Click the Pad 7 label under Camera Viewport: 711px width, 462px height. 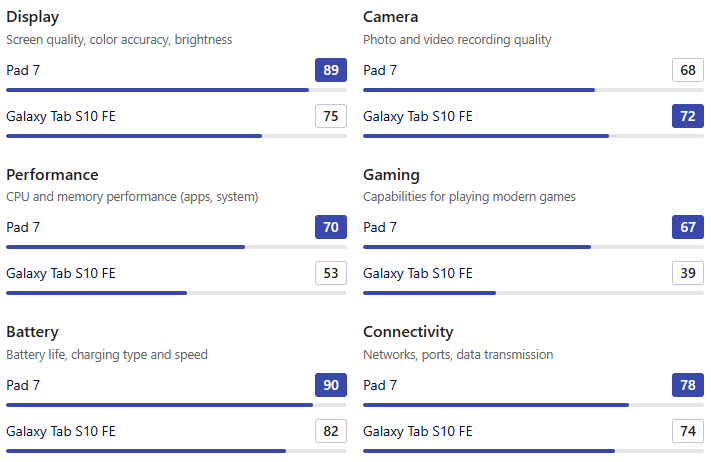[380, 70]
